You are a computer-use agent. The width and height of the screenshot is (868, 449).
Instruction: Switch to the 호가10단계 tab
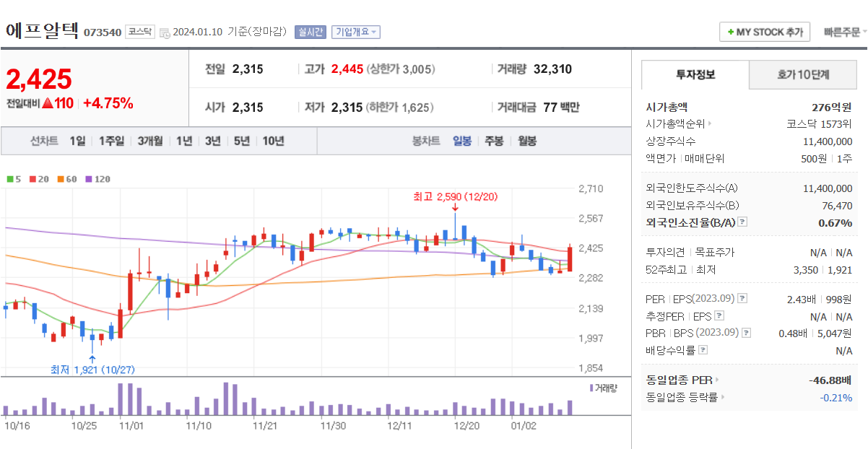(803, 74)
